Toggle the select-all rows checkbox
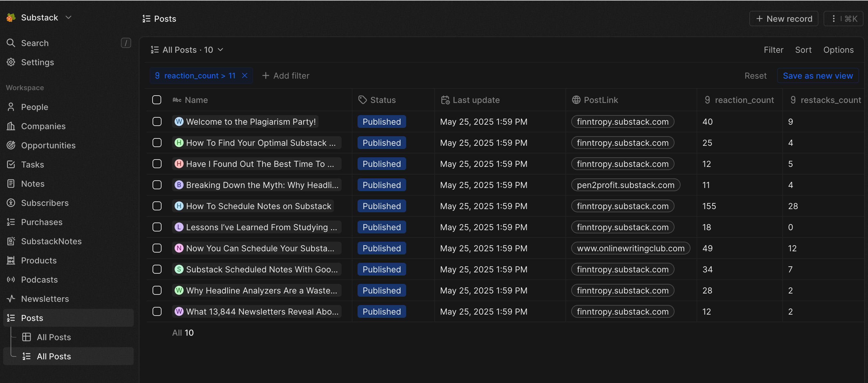868x383 pixels. pos(157,100)
